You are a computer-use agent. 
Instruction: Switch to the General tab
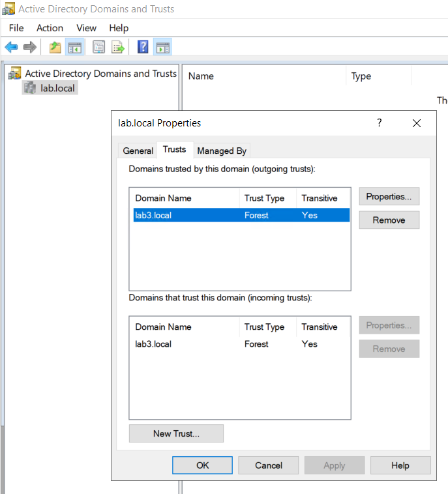click(x=138, y=151)
